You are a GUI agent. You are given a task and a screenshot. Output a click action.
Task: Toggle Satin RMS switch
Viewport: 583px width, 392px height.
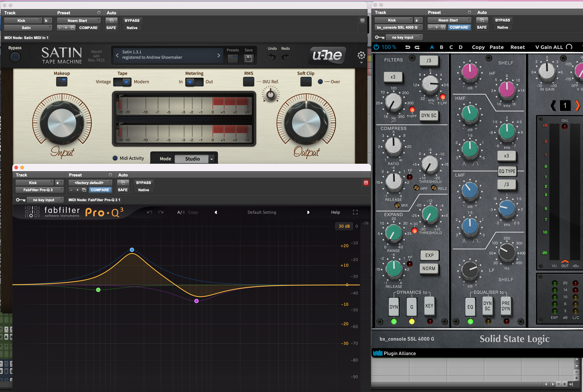248,82
